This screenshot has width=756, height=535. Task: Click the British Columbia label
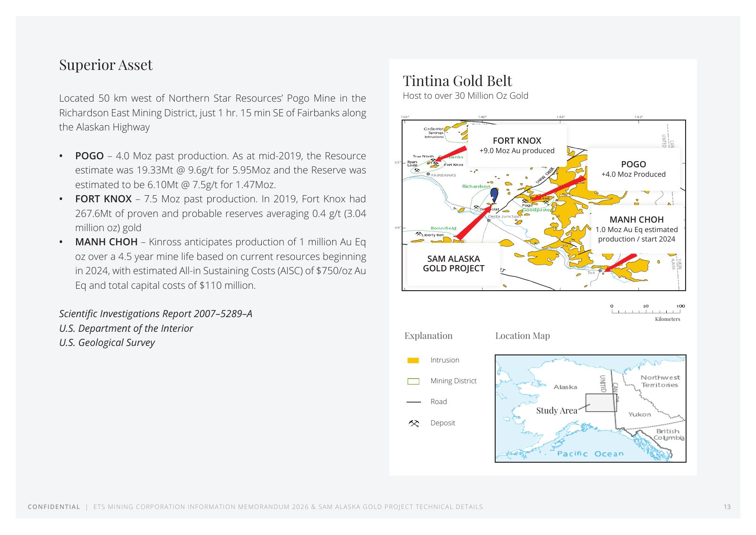coord(669,434)
